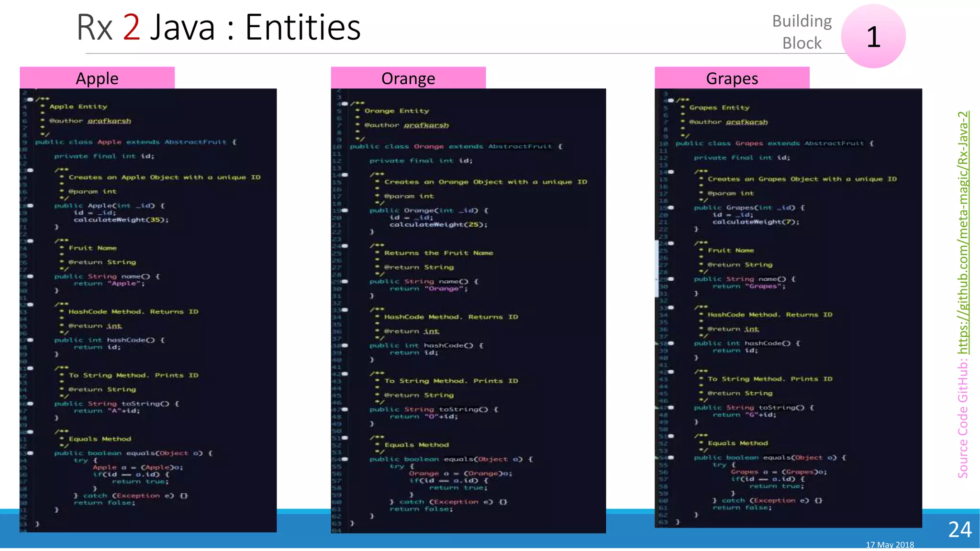Screen dimensions: 980x551
Task: Click the Grapes header label
Action: pos(732,78)
